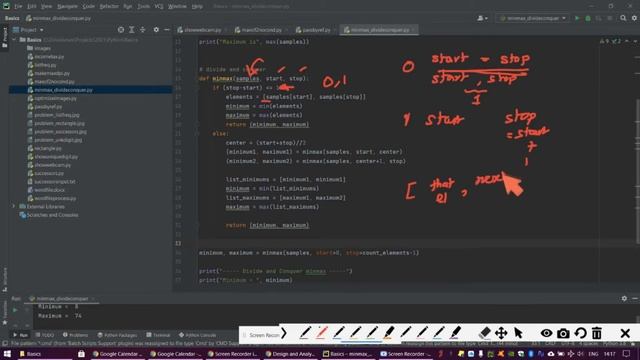Open the Windows Start menu
640x360 pixels.
(7, 353)
